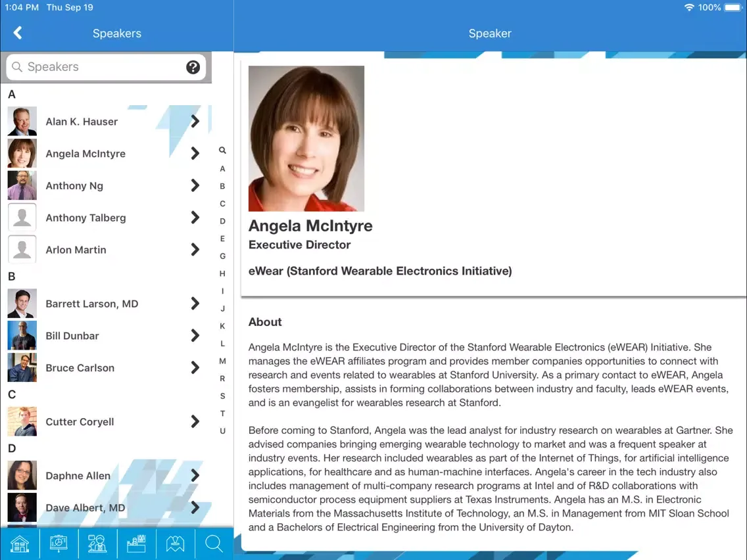This screenshot has height=560, width=747.
Task: Tap Arlon Martin's placeholder avatar
Action: pos(22,249)
